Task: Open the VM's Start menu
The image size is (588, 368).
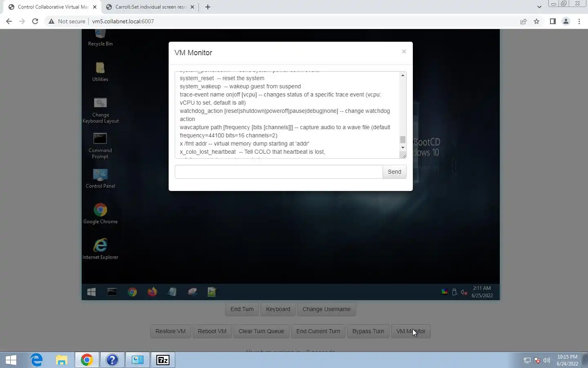Action: [x=91, y=292]
